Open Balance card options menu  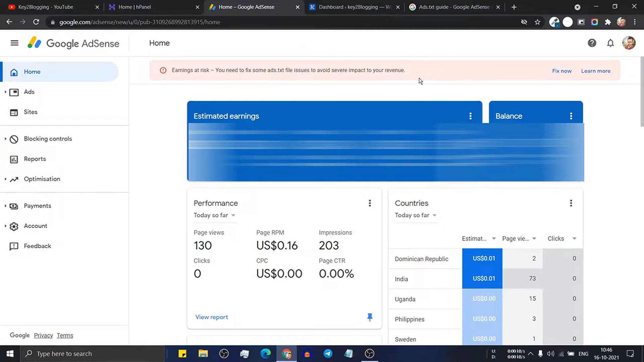(571, 116)
